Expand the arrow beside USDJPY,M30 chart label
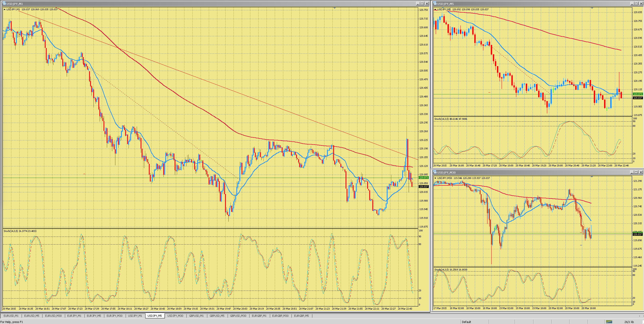 pos(435,178)
